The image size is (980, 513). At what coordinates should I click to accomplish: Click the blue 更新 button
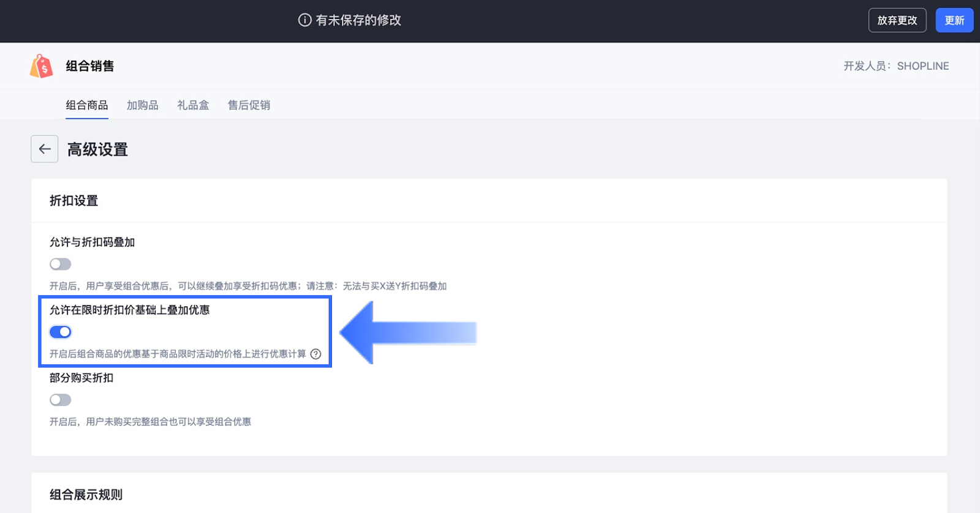[954, 20]
